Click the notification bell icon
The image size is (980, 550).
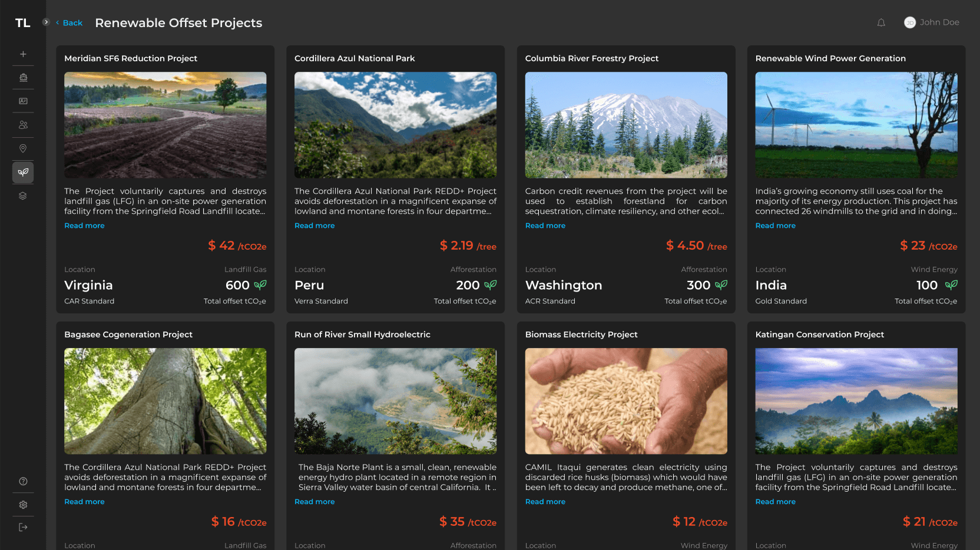click(x=881, y=23)
